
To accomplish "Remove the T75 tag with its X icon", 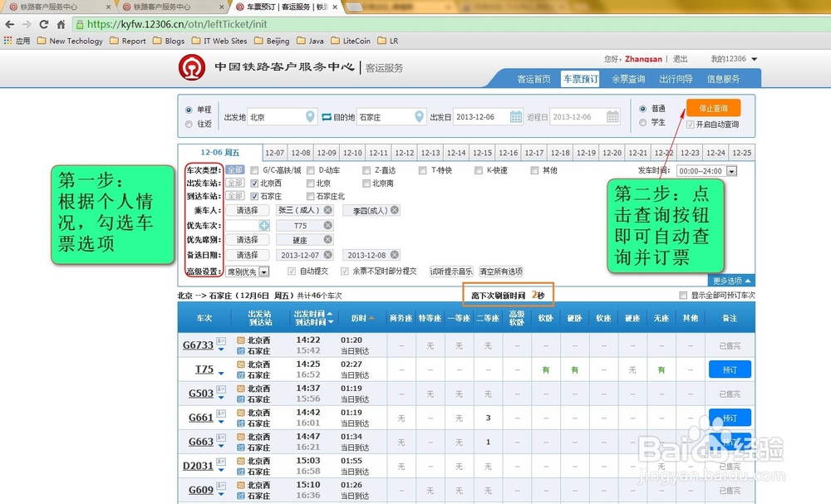I will 326,225.
